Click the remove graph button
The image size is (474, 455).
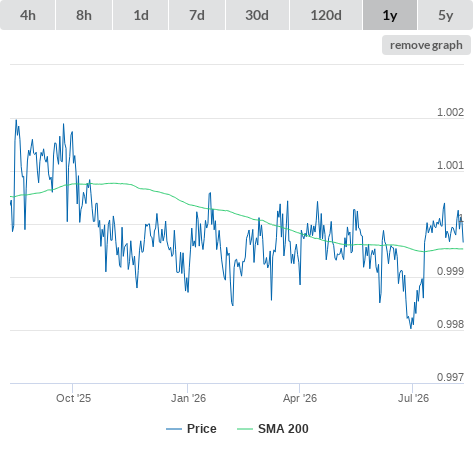pyautogui.click(x=426, y=45)
